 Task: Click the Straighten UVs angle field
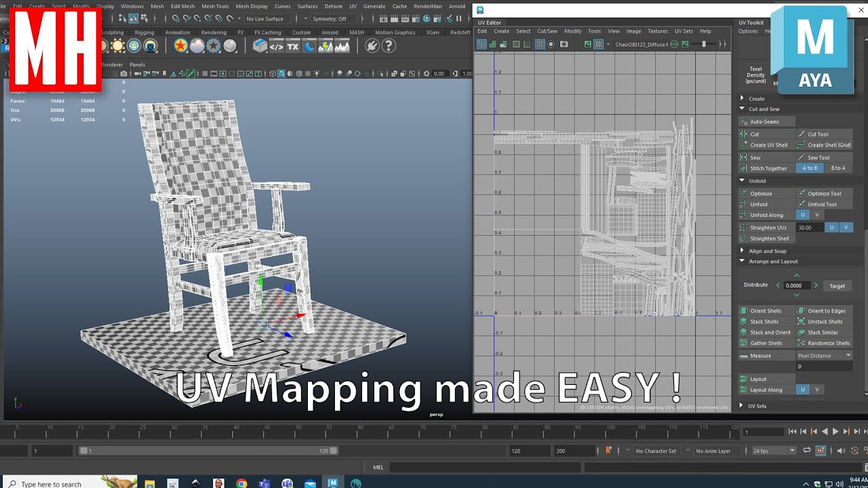pyautogui.click(x=809, y=228)
